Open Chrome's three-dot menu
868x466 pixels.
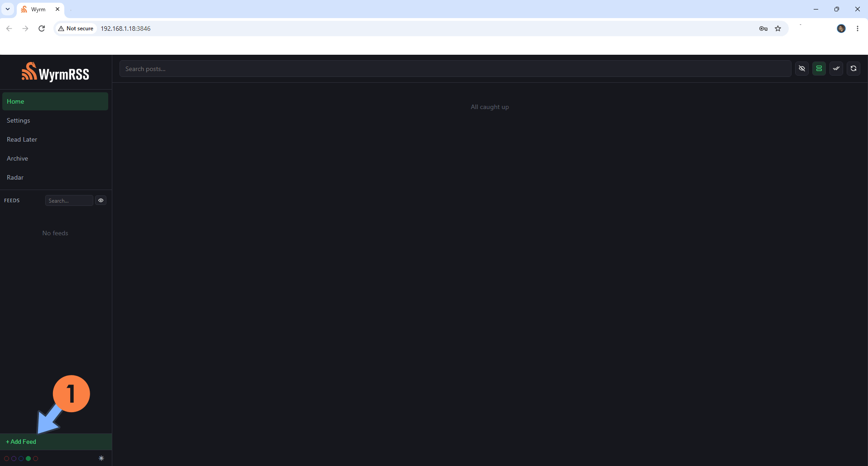point(858,29)
